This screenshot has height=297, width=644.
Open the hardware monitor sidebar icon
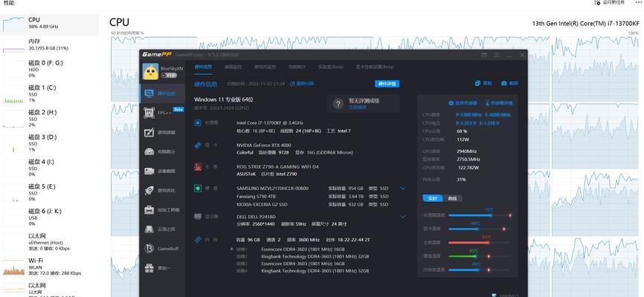point(149,94)
